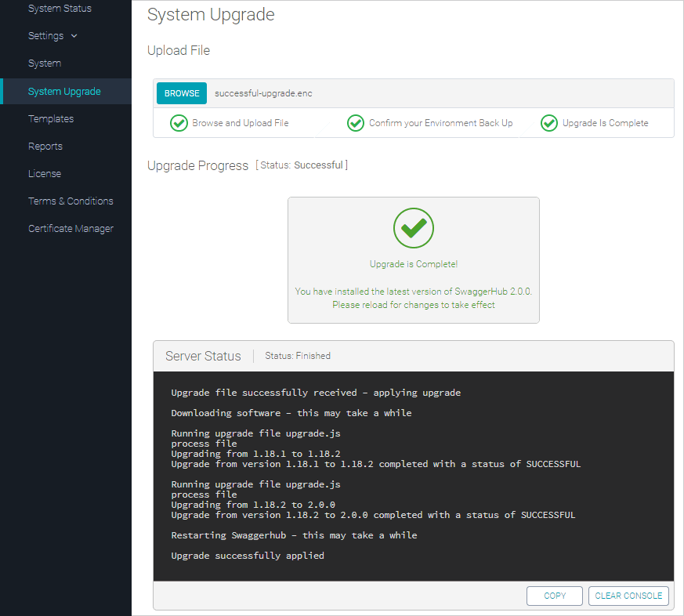Click the Upgrade Is Complete step checkmark

click(x=549, y=123)
